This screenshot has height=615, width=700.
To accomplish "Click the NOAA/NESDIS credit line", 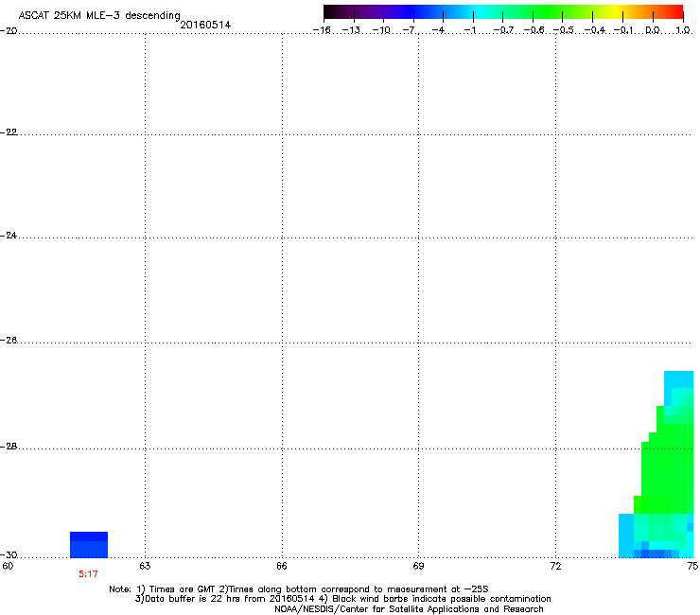I will (409, 609).
